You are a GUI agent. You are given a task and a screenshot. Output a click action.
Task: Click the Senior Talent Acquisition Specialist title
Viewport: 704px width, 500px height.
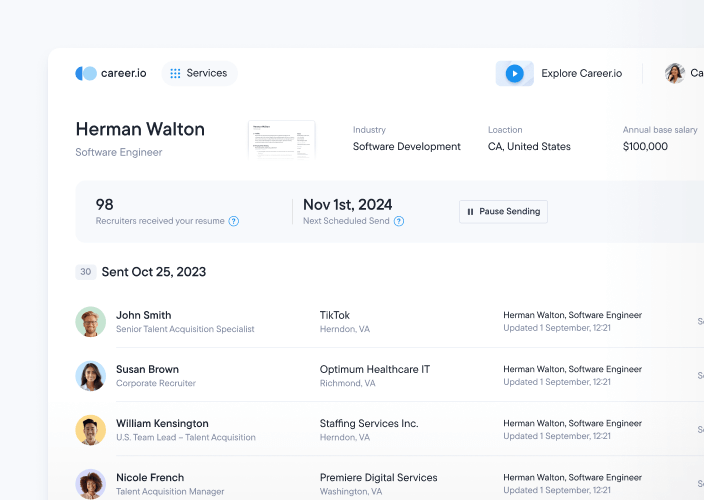[x=185, y=329]
